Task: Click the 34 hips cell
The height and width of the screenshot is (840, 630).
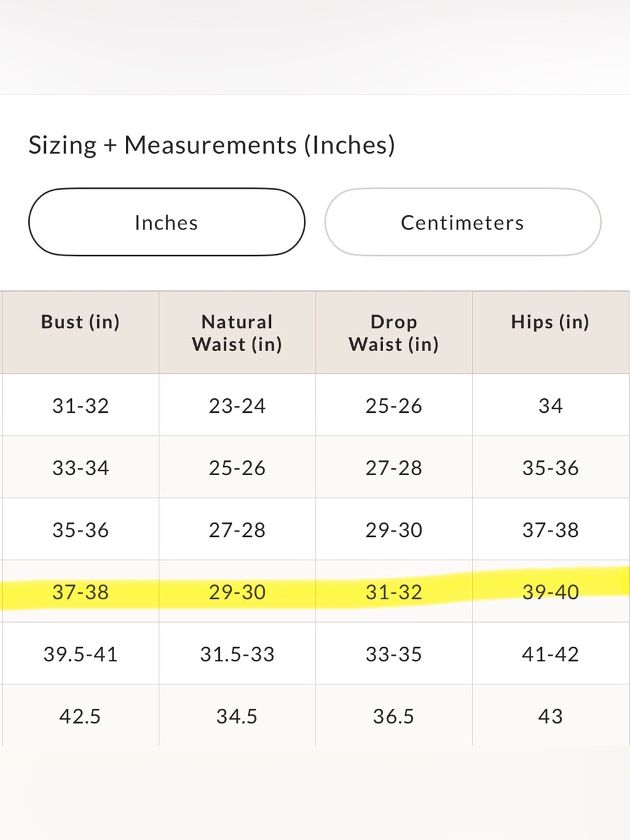Action: [x=551, y=405]
